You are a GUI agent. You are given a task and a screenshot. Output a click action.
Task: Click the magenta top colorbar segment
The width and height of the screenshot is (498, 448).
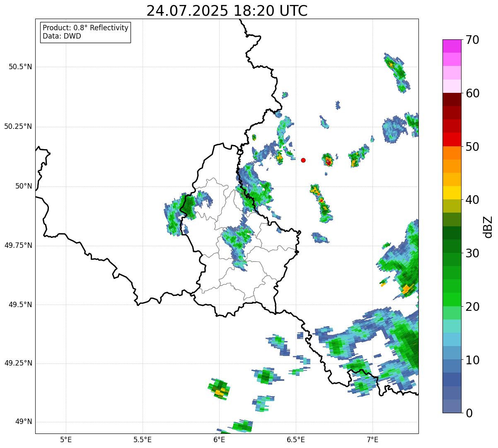[x=452, y=46]
